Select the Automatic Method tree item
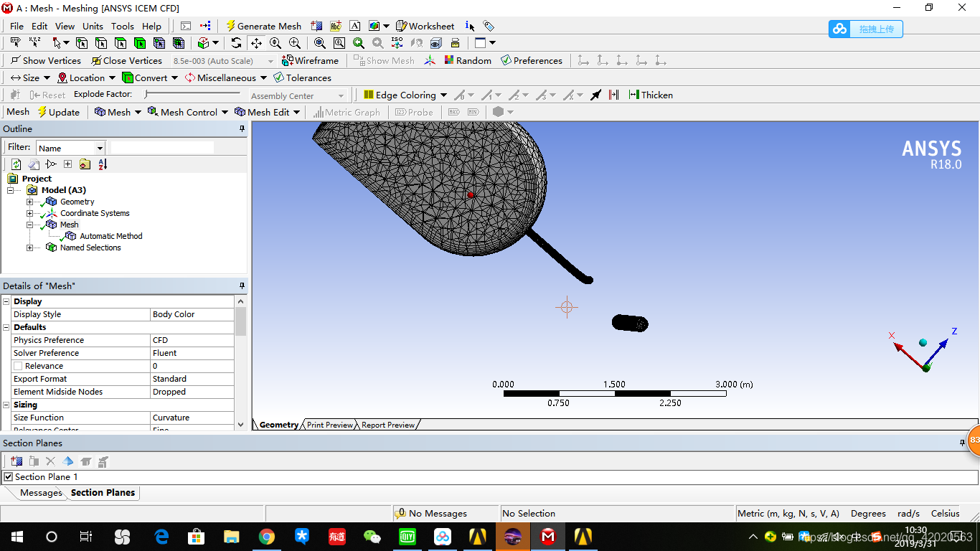This screenshot has width=980, height=551. [110, 236]
